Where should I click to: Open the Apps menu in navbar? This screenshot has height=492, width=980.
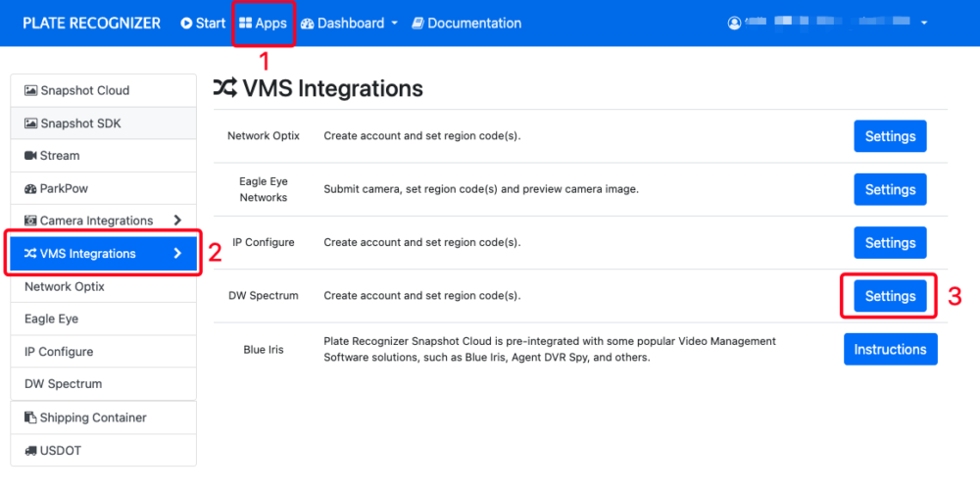point(263,24)
